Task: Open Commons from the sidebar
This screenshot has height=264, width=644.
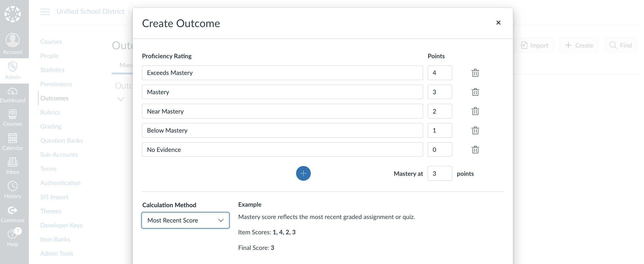Action: pos(13,214)
